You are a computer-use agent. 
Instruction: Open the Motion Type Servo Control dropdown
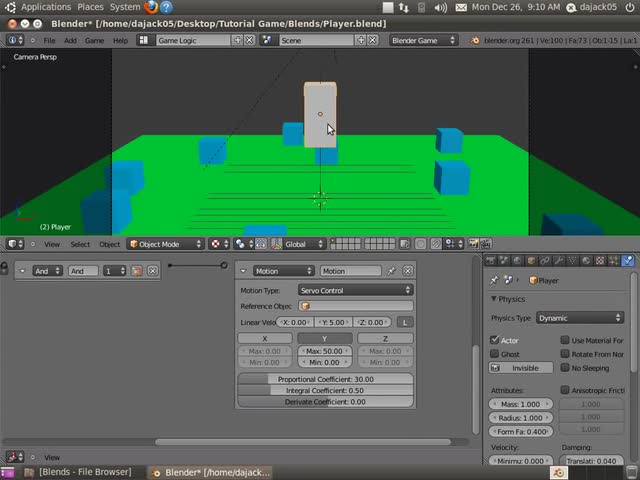click(x=354, y=290)
